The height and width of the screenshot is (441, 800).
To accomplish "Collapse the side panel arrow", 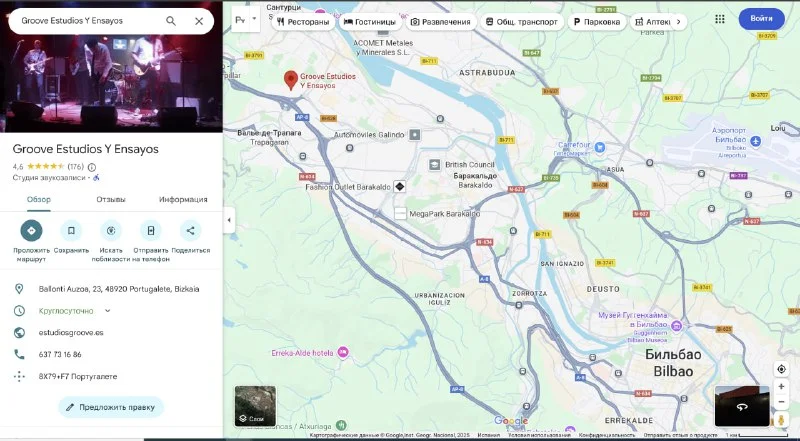I will click(228, 220).
